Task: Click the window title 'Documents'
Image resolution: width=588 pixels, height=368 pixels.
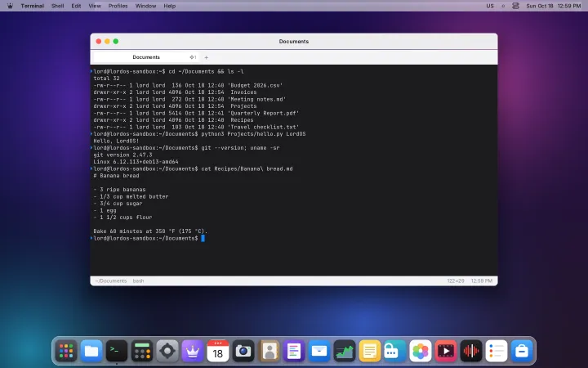Action: tap(294, 42)
